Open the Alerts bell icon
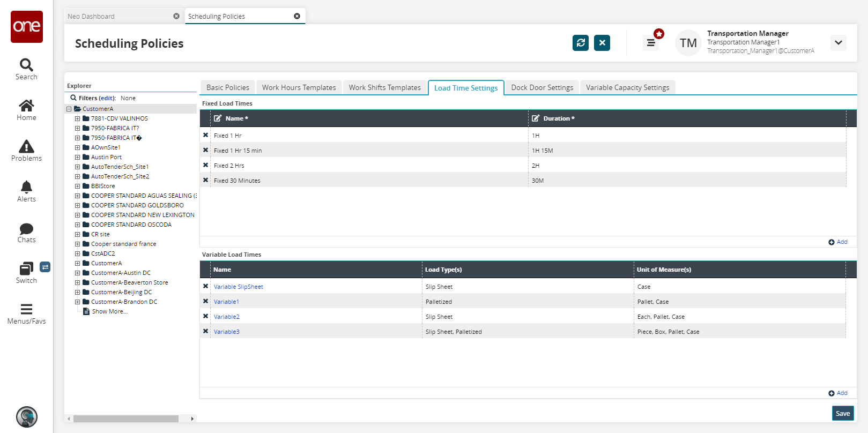The height and width of the screenshot is (433, 868). pos(26,187)
